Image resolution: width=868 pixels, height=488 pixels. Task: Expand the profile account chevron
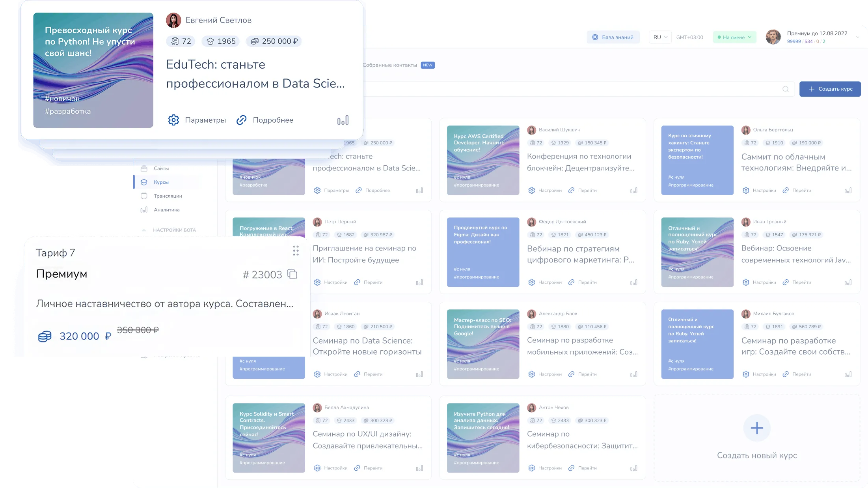[x=858, y=37]
